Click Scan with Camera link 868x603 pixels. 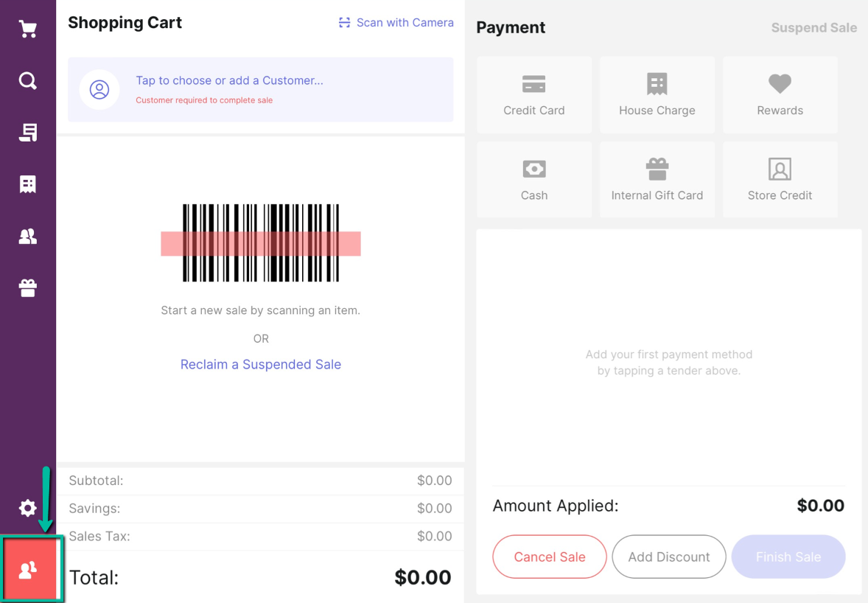click(396, 23)
